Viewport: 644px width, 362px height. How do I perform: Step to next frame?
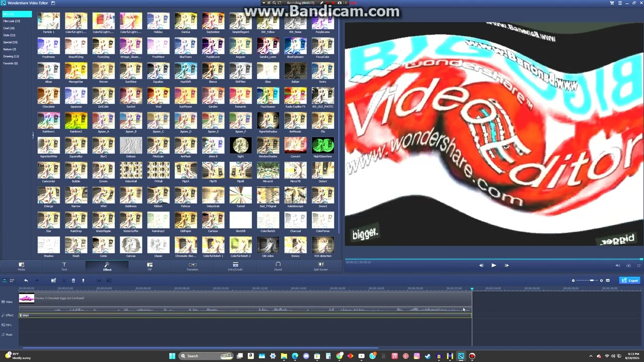click(507, 265)
